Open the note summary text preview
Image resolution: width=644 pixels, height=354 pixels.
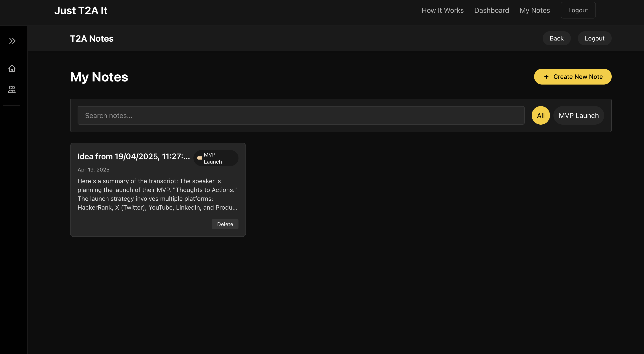pyautogui.click(x=157, y=194)
